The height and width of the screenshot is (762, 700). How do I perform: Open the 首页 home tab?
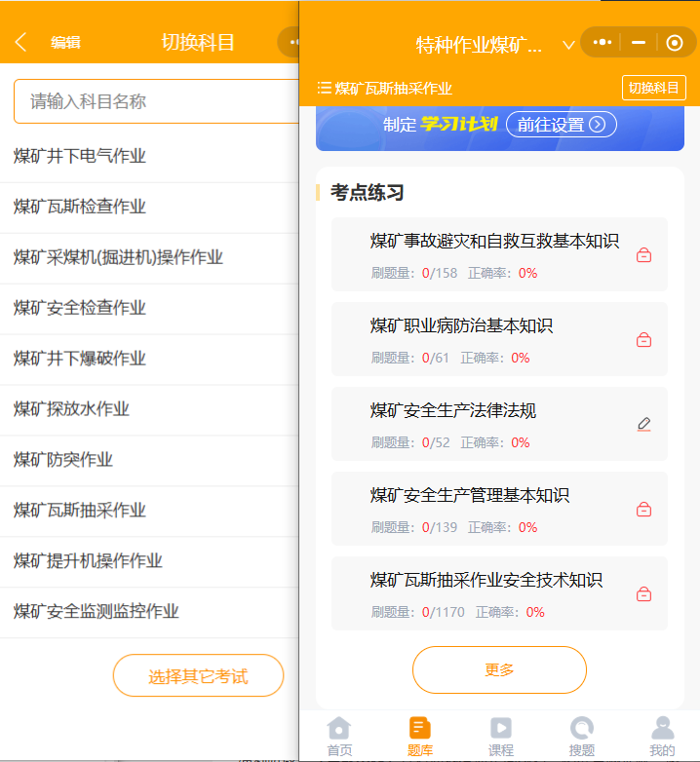339,737
